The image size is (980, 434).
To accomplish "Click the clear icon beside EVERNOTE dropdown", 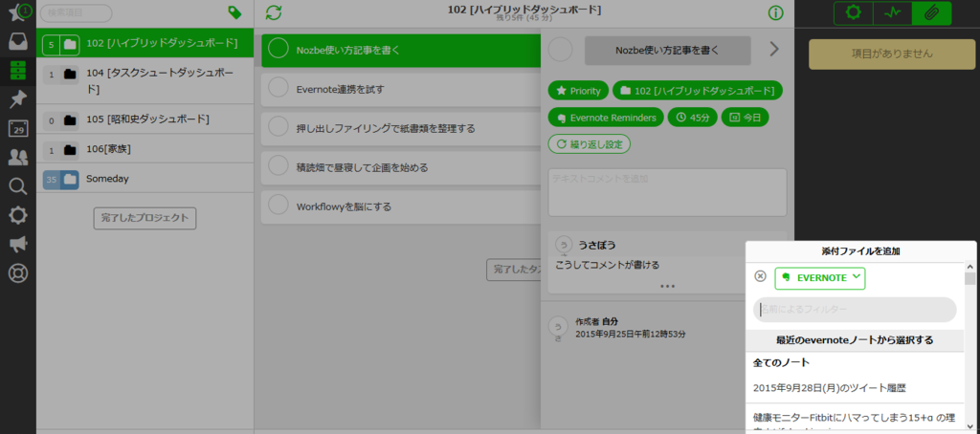I will tap(760, 276).
